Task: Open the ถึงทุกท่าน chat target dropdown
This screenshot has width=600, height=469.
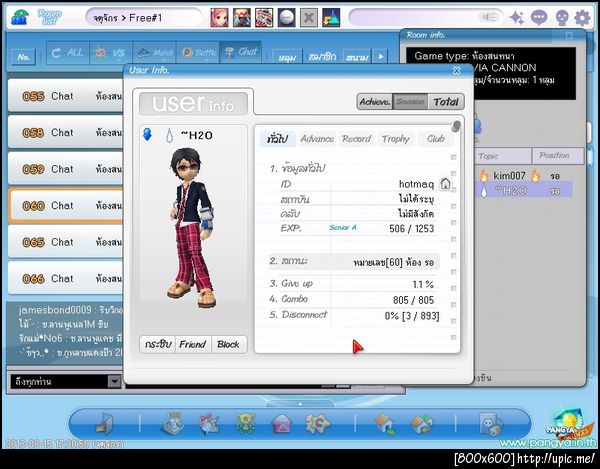Action: click(65, 381)
